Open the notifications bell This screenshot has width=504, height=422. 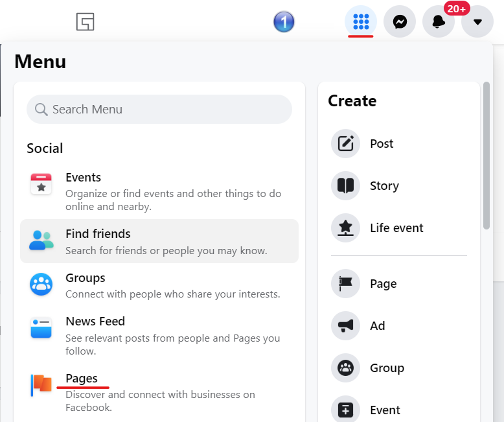click(439, 22)
